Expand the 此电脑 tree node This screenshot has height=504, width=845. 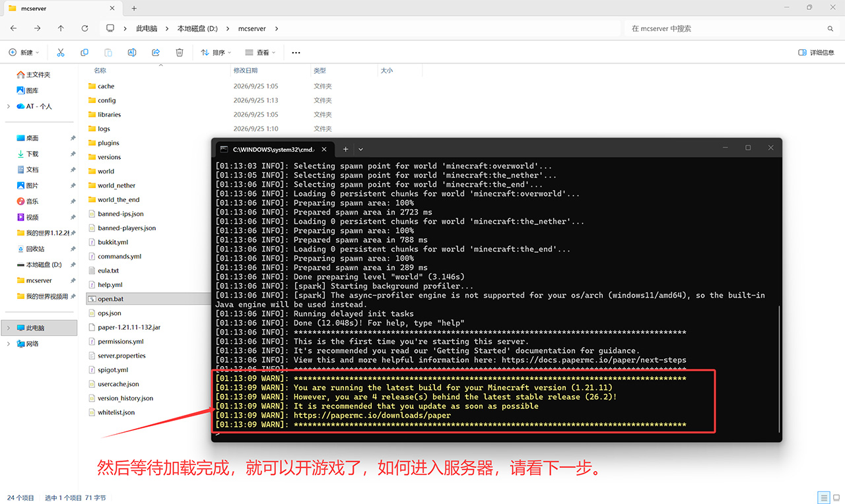(x=8, y=328)
